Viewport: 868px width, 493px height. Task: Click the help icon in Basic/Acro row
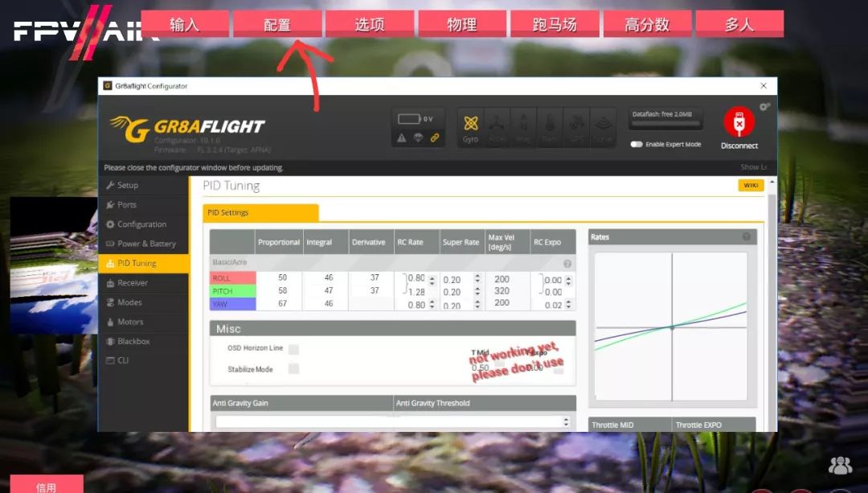point(567,263)
